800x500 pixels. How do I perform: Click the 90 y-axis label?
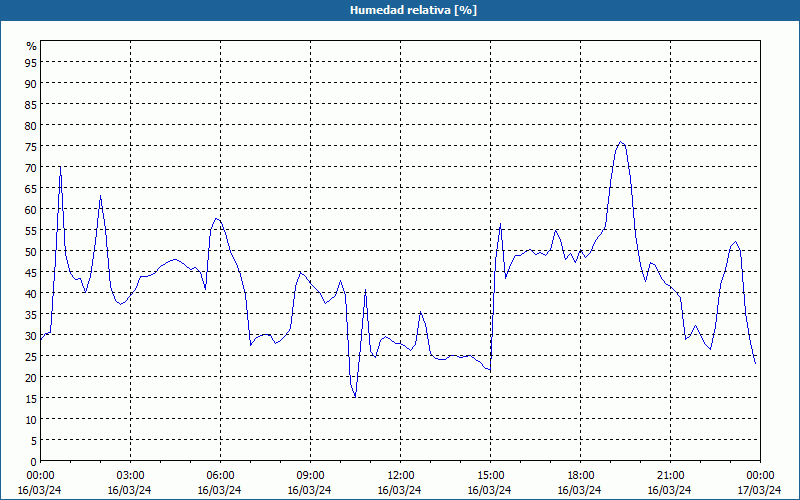(x=31, y=84)
